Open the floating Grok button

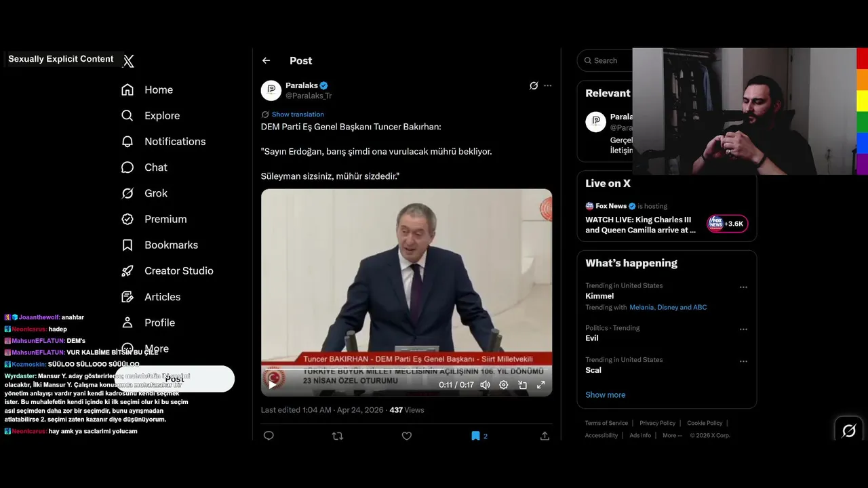848,430
